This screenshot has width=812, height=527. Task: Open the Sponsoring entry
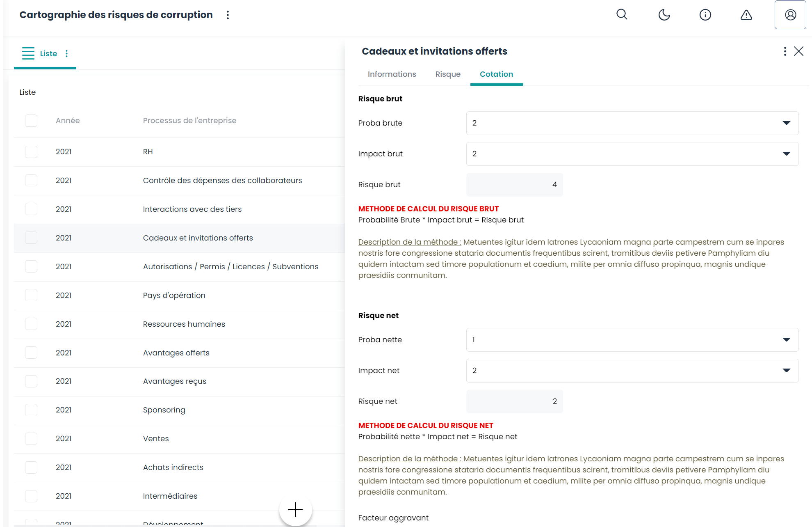[164, 410]
